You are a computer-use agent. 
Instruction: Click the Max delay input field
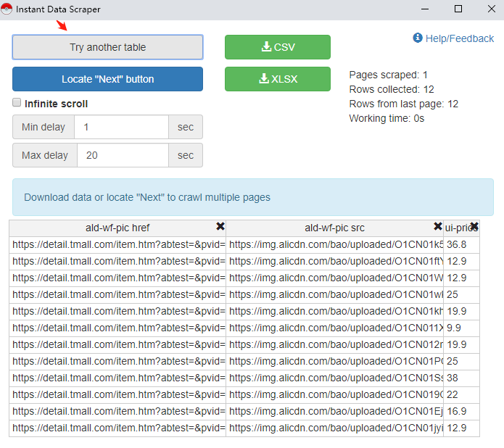121,155
